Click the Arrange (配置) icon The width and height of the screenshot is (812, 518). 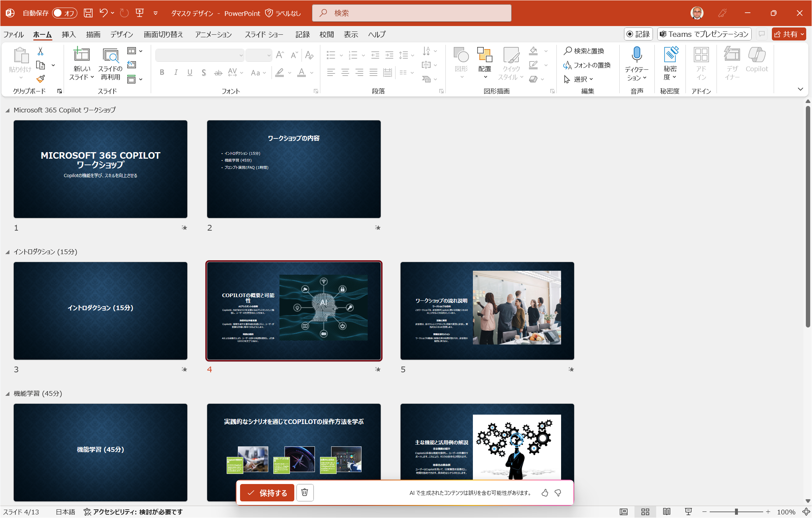484,55
